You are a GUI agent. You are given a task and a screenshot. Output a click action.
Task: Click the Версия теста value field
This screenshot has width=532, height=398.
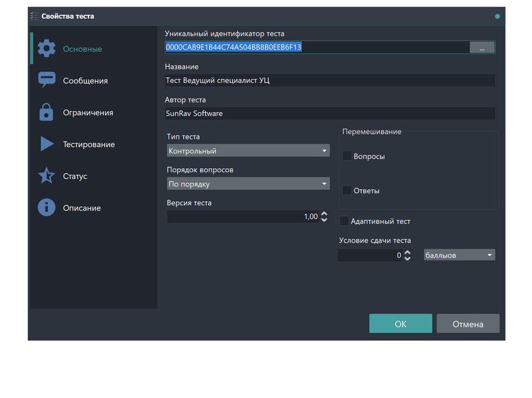point(243,217)
